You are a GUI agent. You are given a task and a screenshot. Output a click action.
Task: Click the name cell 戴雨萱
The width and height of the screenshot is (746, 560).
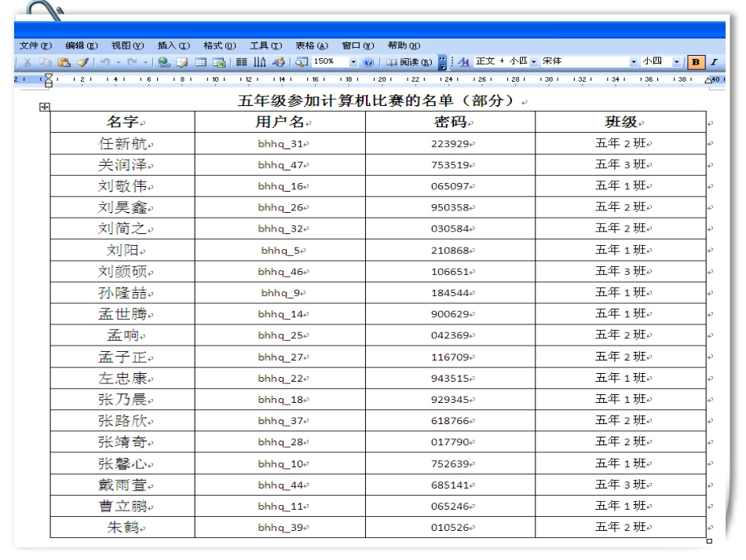pyautogui.click(x=123, y=485)
